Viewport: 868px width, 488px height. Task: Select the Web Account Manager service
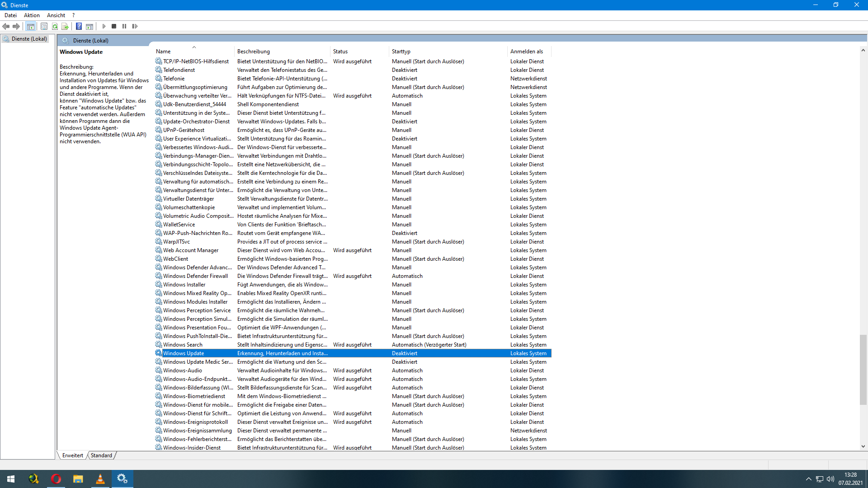[x=353, y=250]
